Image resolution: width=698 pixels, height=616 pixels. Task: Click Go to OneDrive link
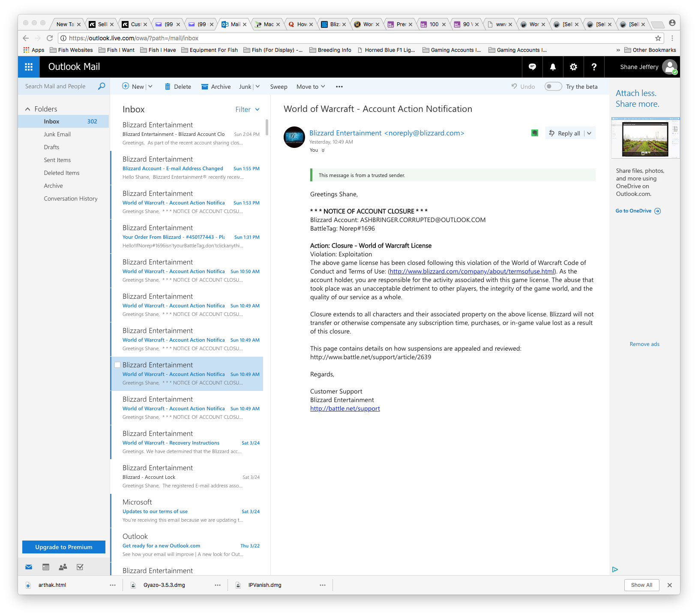[638, 211]
